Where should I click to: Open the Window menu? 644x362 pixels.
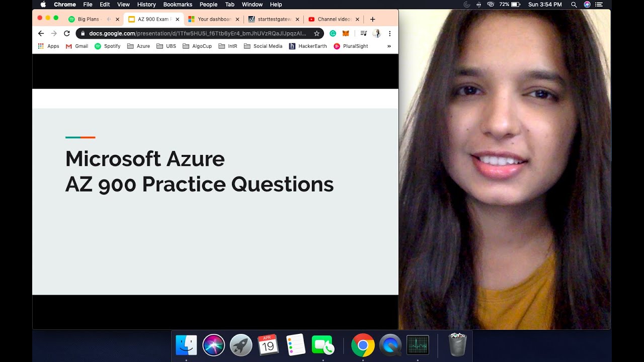(252, 5)
